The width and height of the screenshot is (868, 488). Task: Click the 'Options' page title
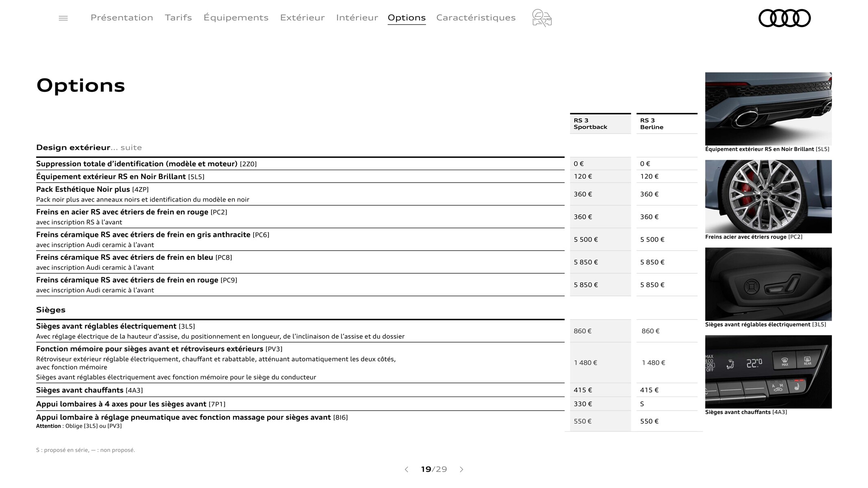[81, 85]
